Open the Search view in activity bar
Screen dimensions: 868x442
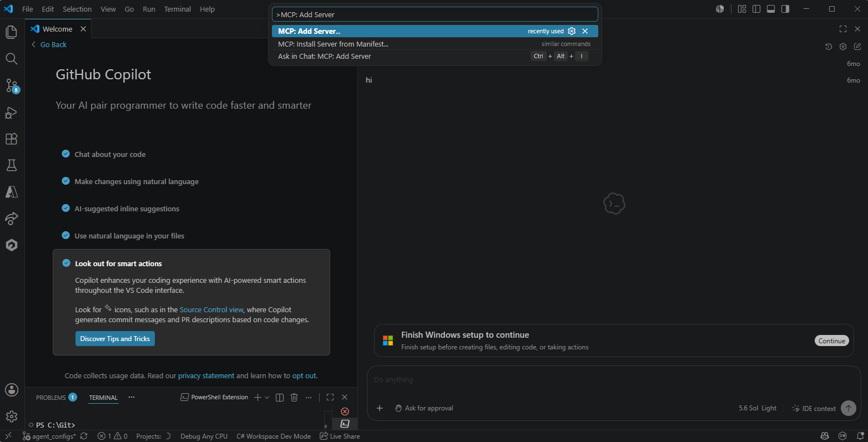(x=12, y=59)
